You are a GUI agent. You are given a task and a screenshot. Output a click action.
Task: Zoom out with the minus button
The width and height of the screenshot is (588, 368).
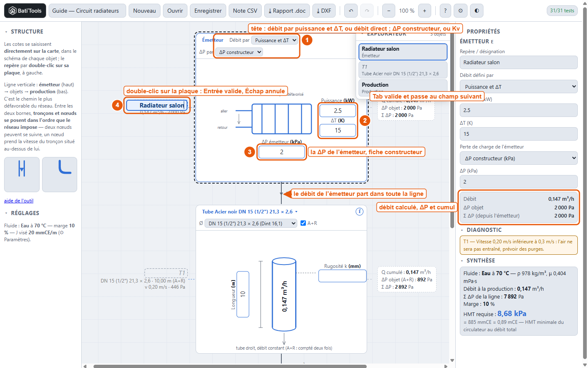(388, 11)
